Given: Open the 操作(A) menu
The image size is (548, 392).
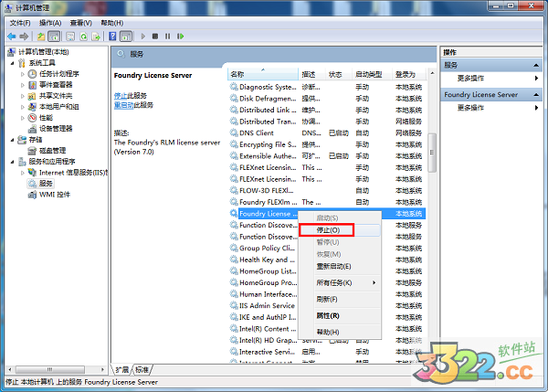Looking at the screenshot, I should click(50, 23).
